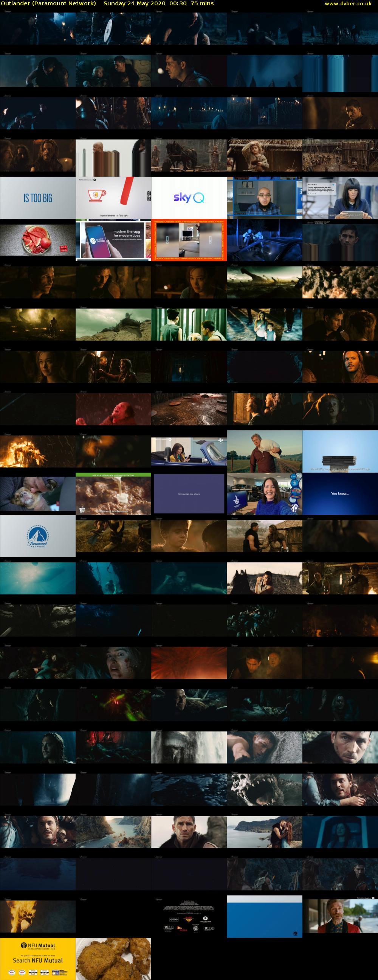
Task: Open the man with white shield thumbnail
Action: point(113,29)
